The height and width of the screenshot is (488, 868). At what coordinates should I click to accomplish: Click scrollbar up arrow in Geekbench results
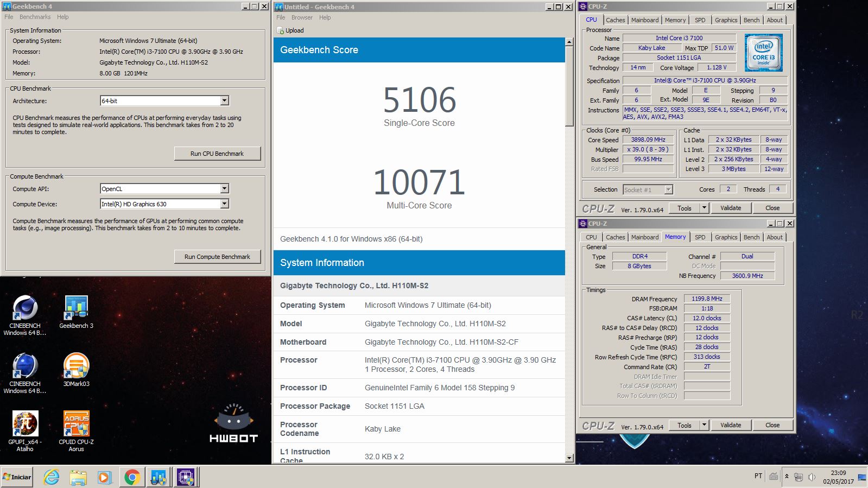[569, 42]
